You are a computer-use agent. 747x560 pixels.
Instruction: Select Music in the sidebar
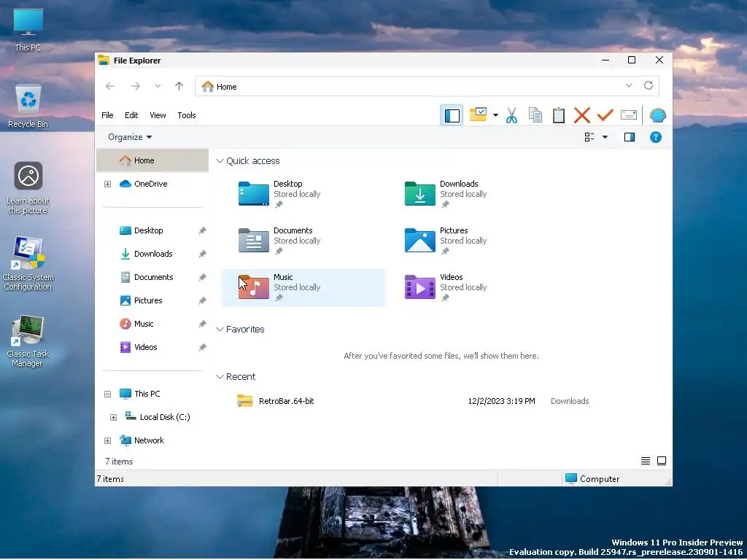click(x=136, y=324)
